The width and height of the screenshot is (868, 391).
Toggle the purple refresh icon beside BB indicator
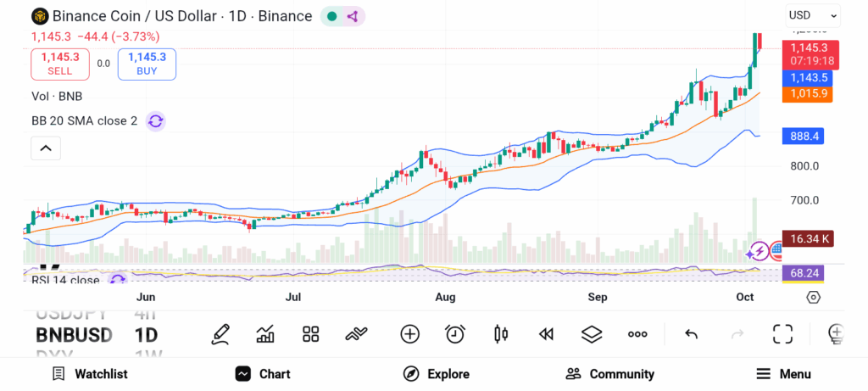pyautogui.click(x=155, y=121)
